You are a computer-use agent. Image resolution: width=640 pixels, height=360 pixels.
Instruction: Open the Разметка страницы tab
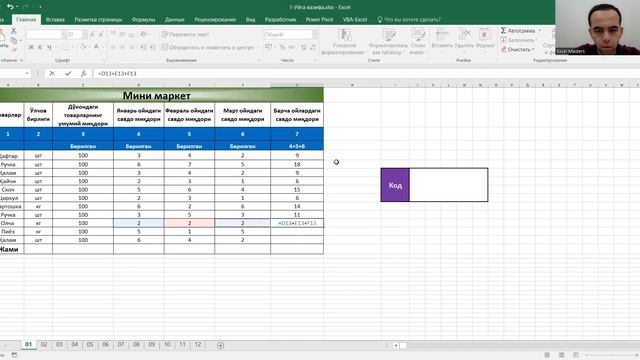click(98, 19)
